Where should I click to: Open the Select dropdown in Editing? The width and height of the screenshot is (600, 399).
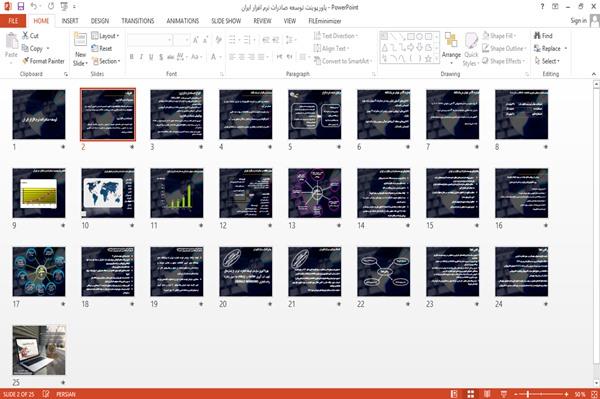(547, 61)
